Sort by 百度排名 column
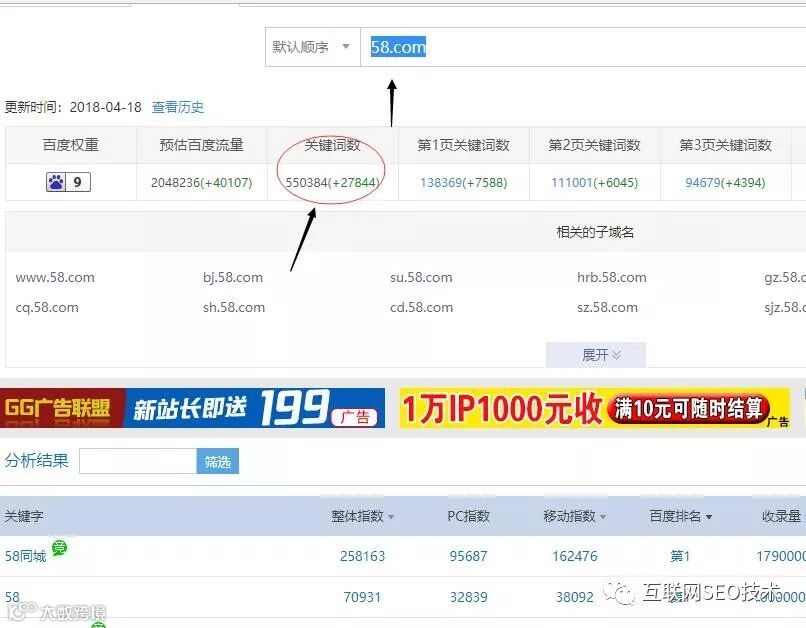This screenshot has width=806, height=628. coord(681,516)
